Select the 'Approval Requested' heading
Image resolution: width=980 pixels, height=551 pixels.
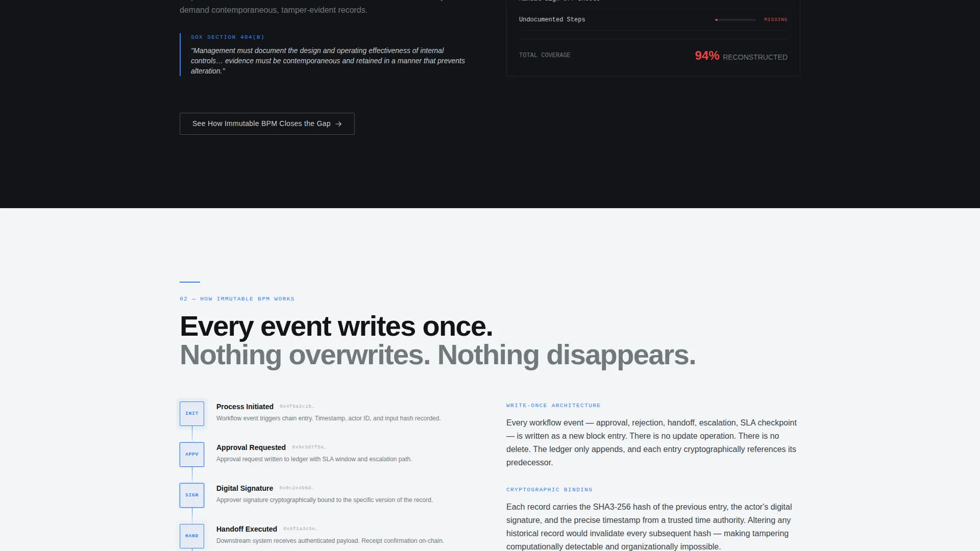(x=251, y=447)
